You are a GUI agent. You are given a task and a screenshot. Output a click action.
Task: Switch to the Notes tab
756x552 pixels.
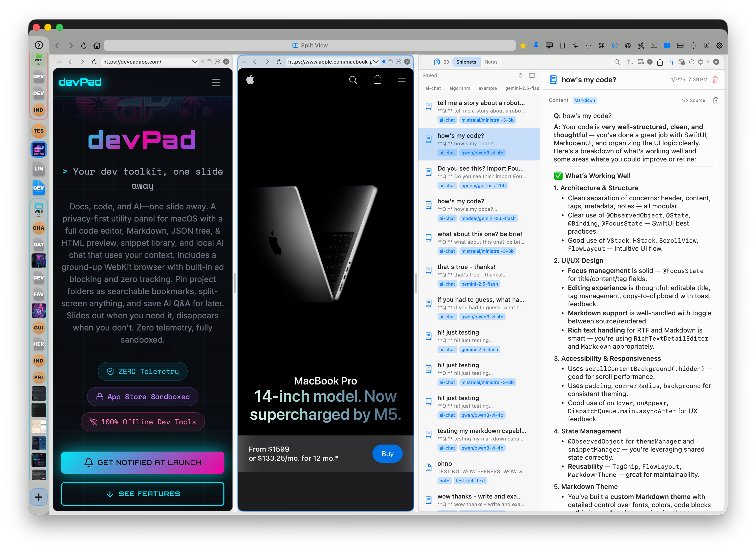pos(491,62)
